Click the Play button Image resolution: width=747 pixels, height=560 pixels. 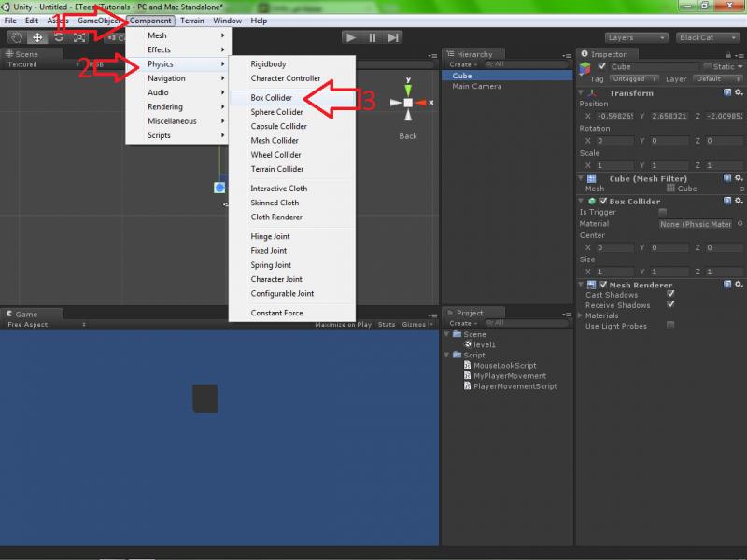pos(351,37)
